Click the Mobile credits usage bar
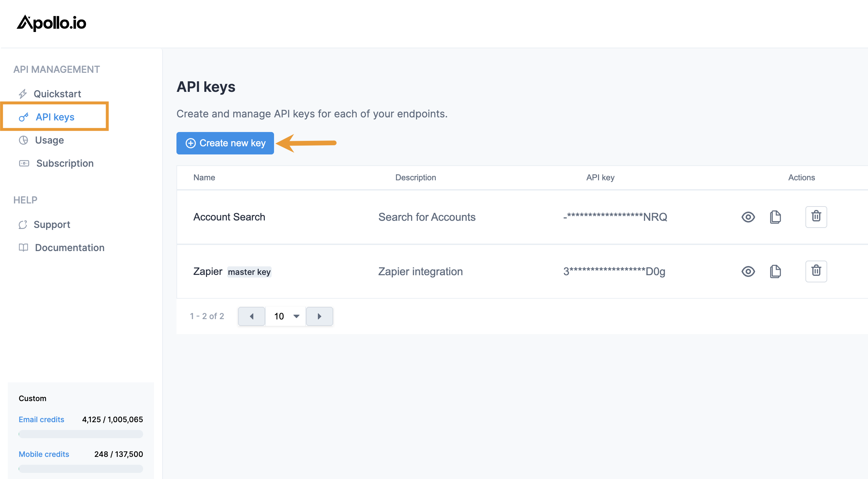The image size is (868, 479). (81, 469)
